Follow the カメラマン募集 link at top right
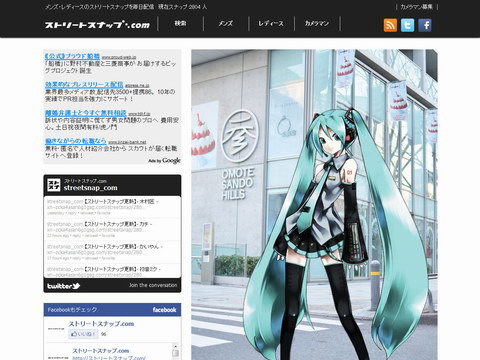Image resolution: width=480 pixels, height=360 pixels. [x=416, y=7]
